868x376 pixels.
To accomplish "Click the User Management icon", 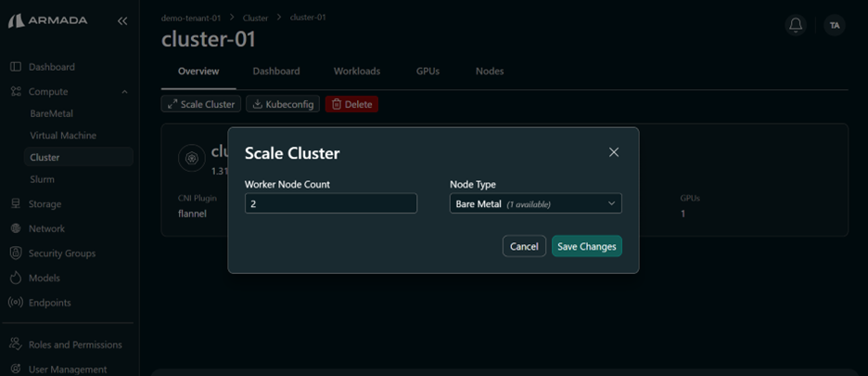I will click(16, 370).
